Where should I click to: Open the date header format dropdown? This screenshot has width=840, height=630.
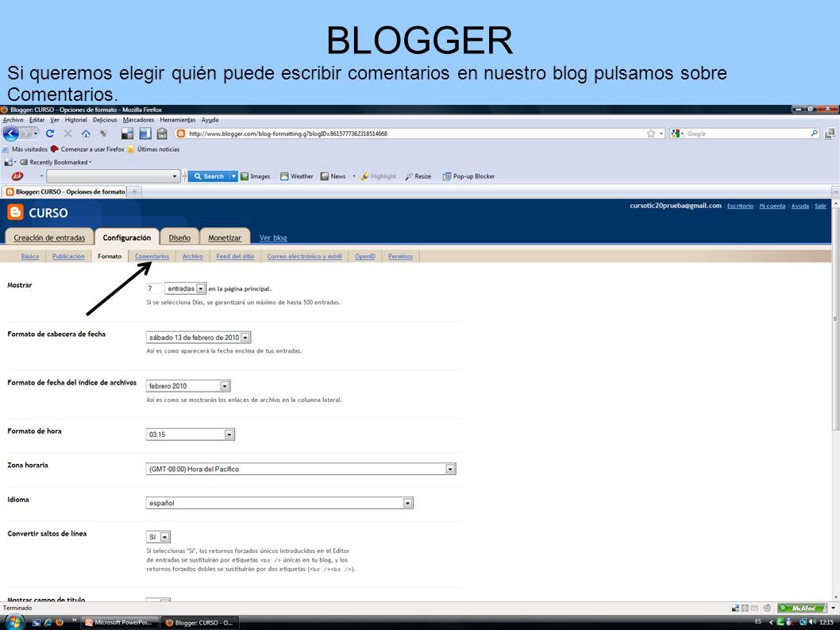point(198,338)
